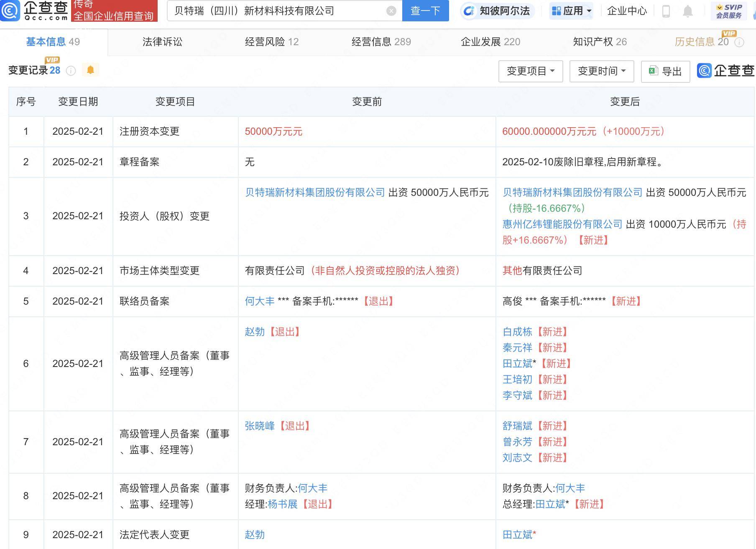The height and width of the screenshot is (549, 756).
Task: Click the info icon after 历史信息 20
Action: (x=739, y=42)
